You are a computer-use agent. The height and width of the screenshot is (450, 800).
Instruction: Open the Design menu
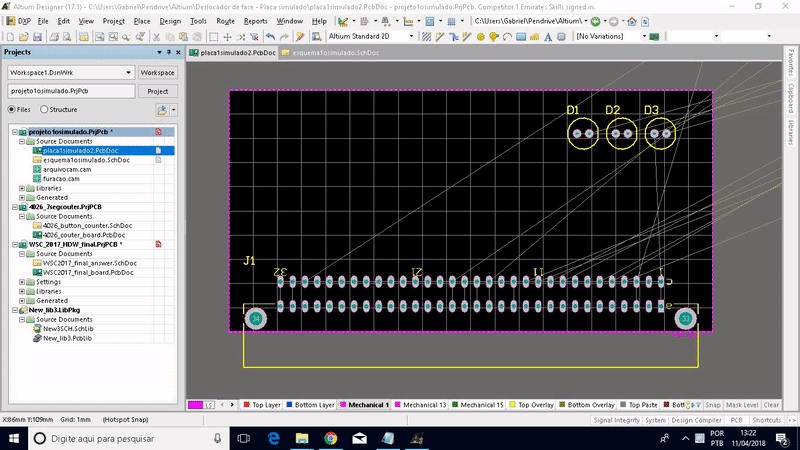pos(170,21)
